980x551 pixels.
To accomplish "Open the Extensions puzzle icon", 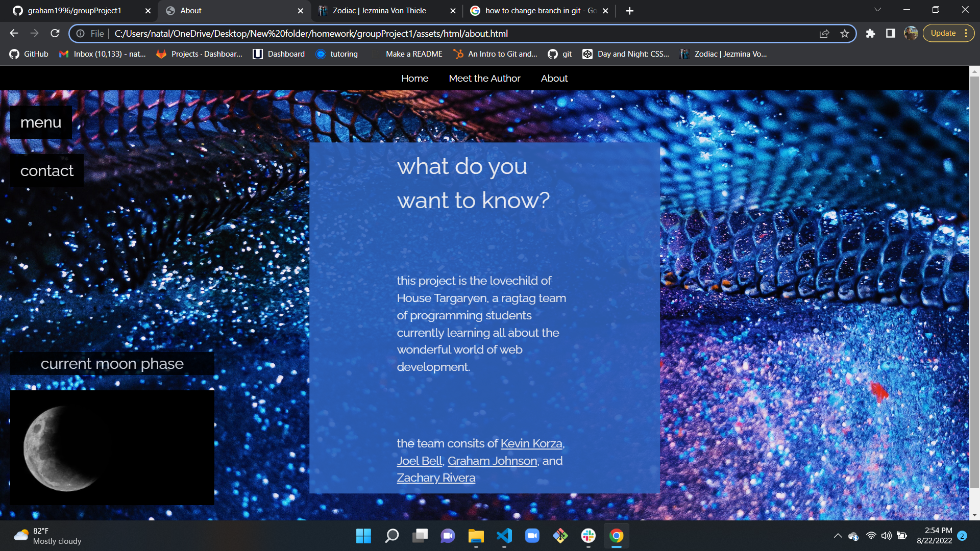I will click(x=871, y=33).
